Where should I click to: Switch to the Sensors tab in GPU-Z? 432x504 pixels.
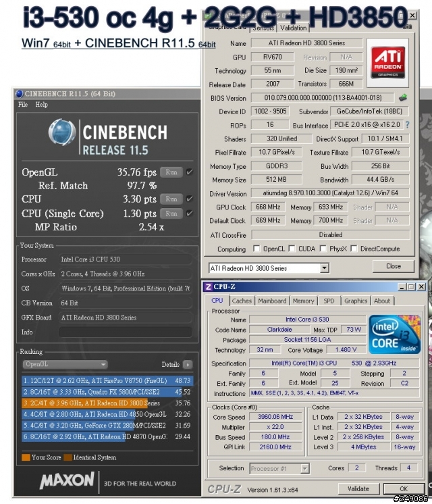[263, 28]
